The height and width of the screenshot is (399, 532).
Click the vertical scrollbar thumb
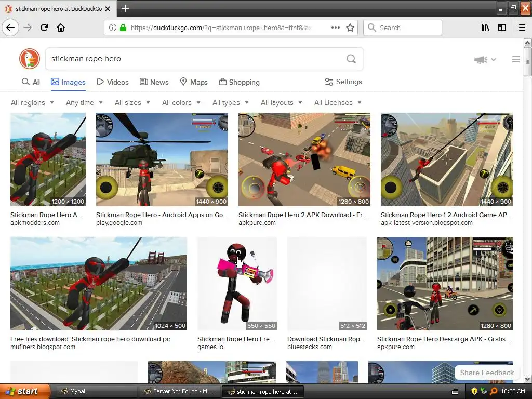click(x=528, y=62)
